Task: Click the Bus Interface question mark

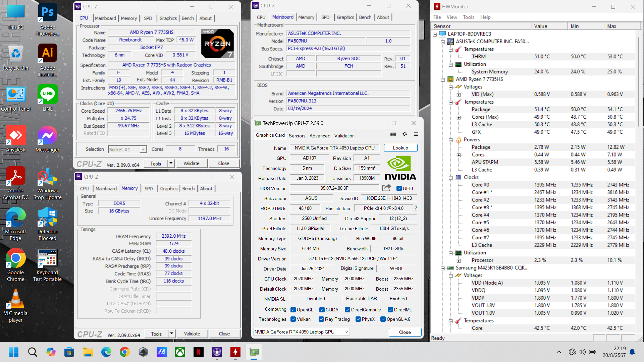Action: 416,208
